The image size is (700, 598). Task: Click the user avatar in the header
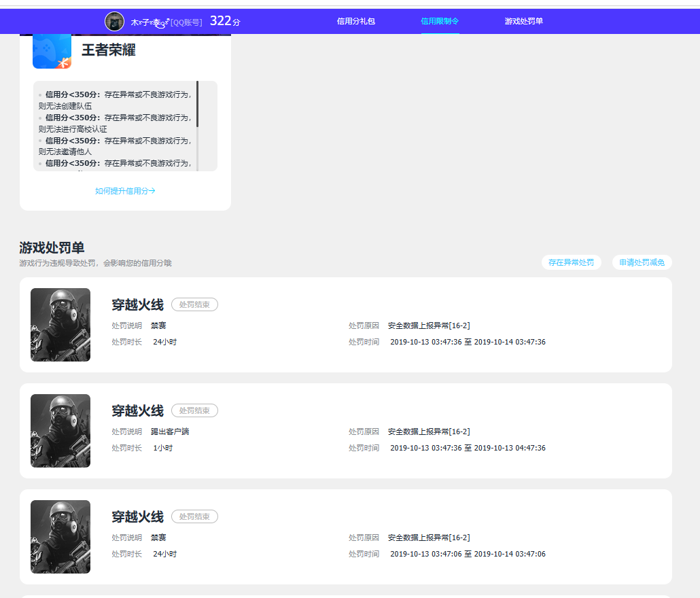point(114,22)
